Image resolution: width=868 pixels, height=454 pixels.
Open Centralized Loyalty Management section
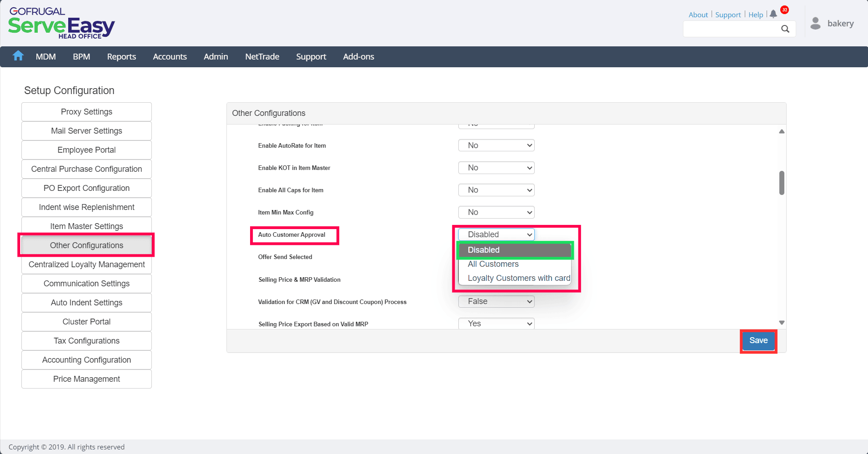[x=86, y=264]
